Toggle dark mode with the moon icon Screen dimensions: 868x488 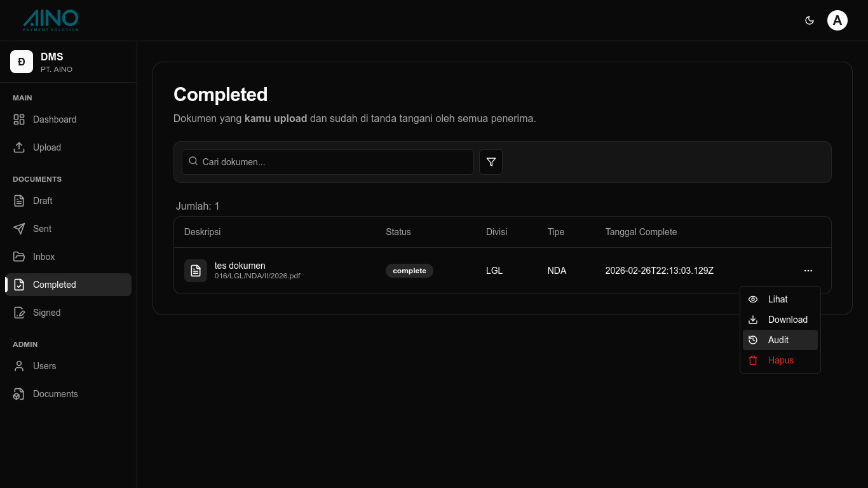pyautogui.click(x=810, y=20)
